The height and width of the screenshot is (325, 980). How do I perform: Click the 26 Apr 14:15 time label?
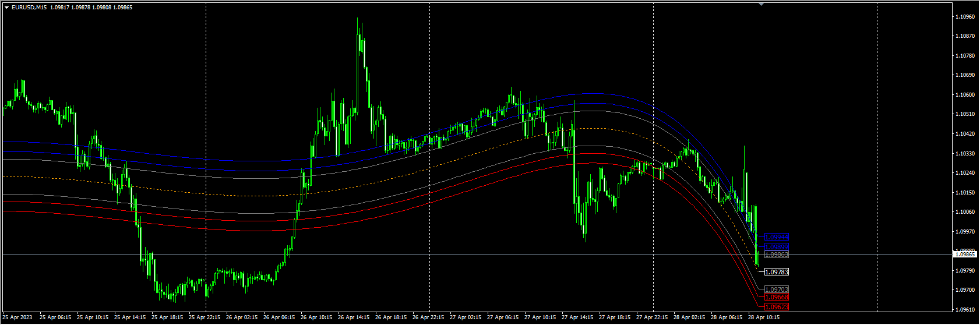coord(354,317)
